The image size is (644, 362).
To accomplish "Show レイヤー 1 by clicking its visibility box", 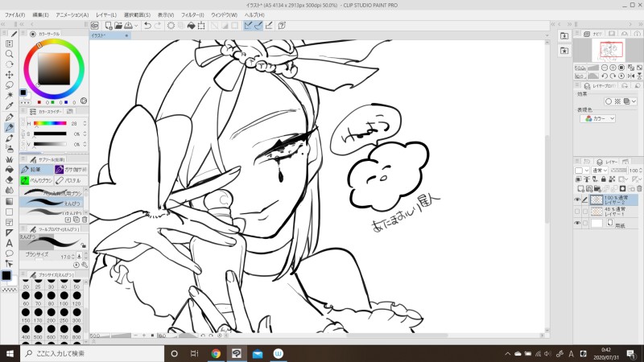I will pos(577,212).
